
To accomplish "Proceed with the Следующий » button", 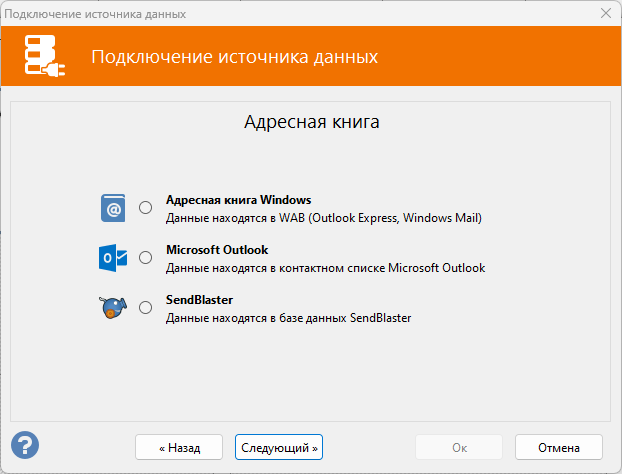I will tap(279, 447).
